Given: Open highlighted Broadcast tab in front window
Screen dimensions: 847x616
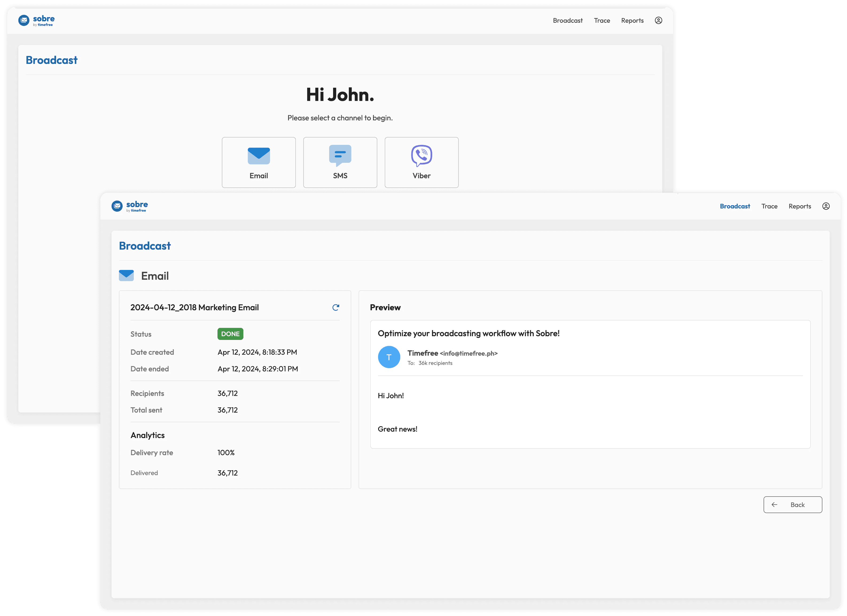Looking at the screenshot, I should click(735, 206).
